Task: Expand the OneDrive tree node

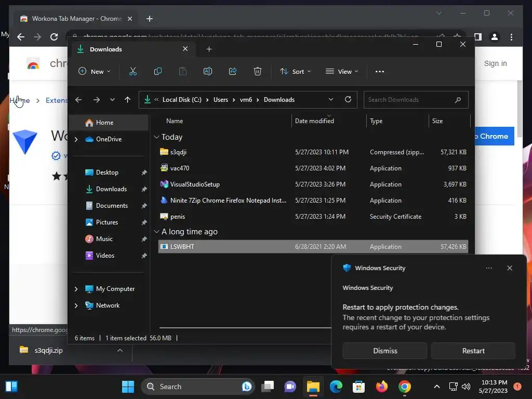Action: pos(76,139)
